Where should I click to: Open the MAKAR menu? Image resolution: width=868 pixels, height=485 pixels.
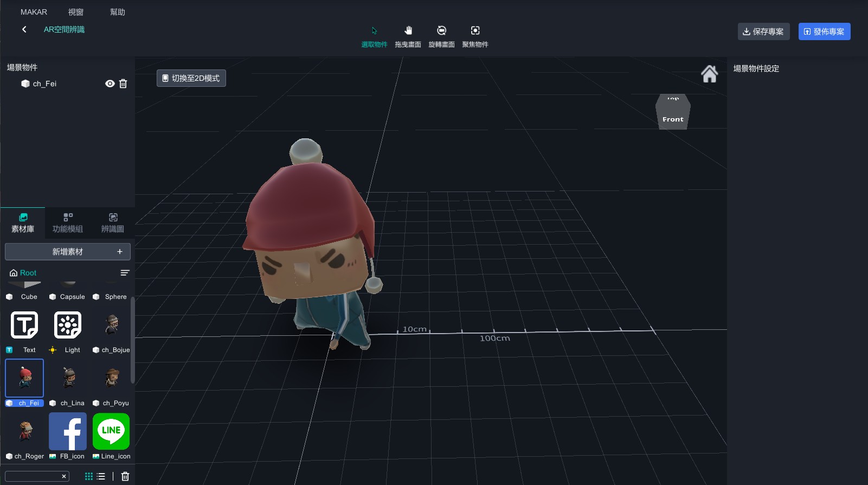[x=34, y=12]
